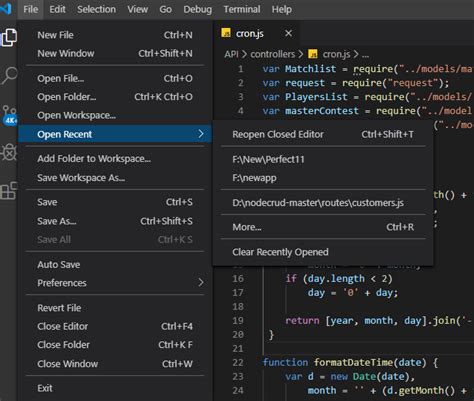Open the Terminal menu

point(242,9)
